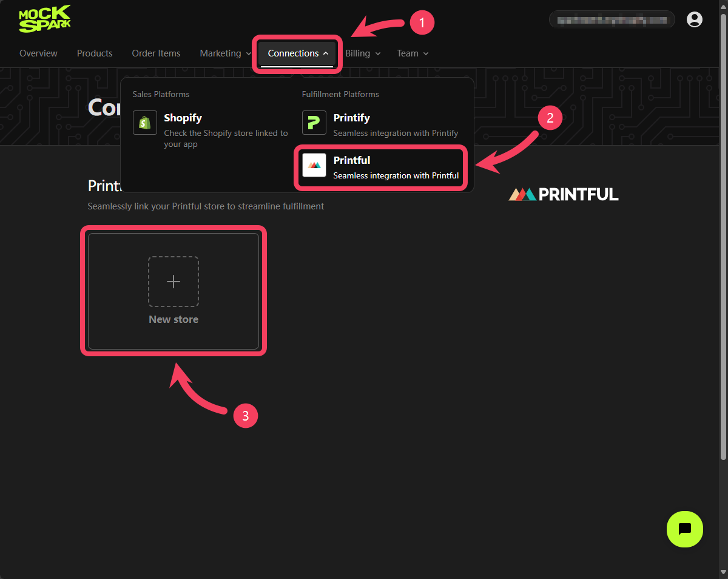
Task: Click the Shopify bag icon
Action: click(145, 123)
